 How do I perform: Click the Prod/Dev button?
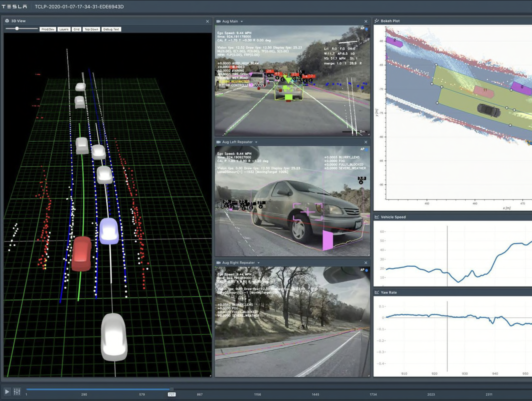[48, 29]
